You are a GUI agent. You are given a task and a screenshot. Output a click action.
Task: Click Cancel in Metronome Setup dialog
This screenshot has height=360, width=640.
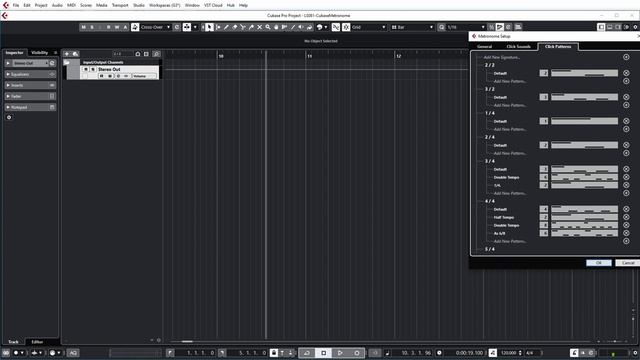click(628, 263)
